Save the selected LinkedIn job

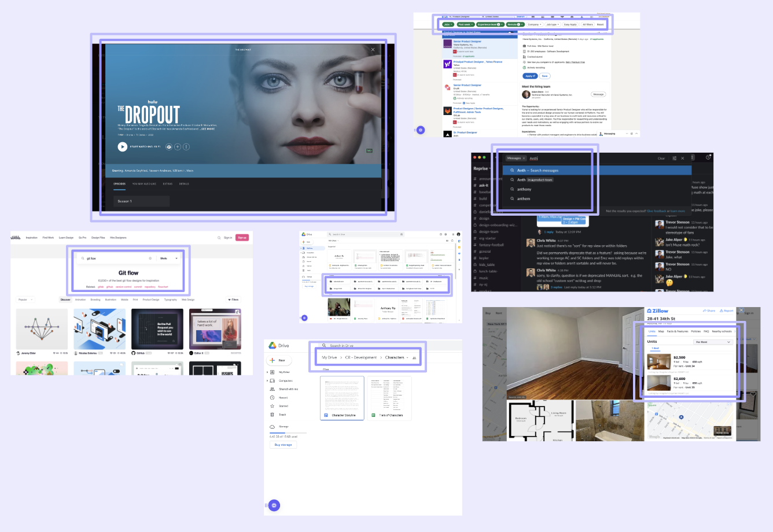click(x=544, y=76)
